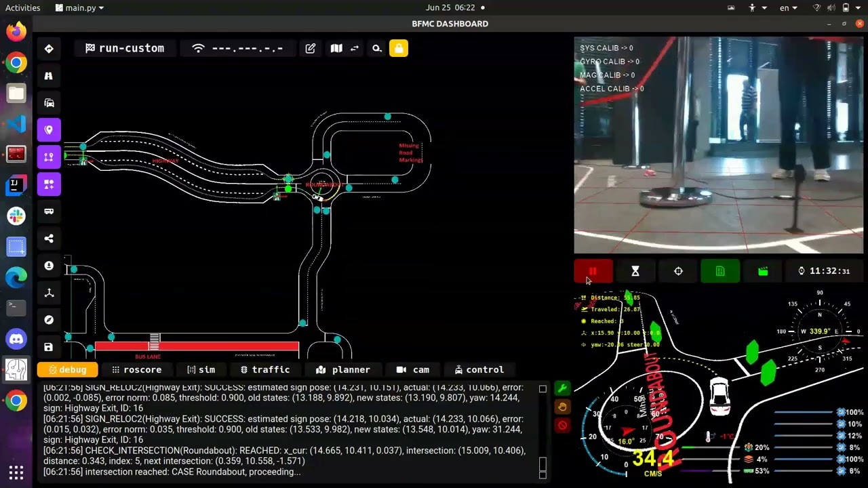Open the Activities overview
The width and height of the screenshot is (868, 488).
tap(22, 7)
